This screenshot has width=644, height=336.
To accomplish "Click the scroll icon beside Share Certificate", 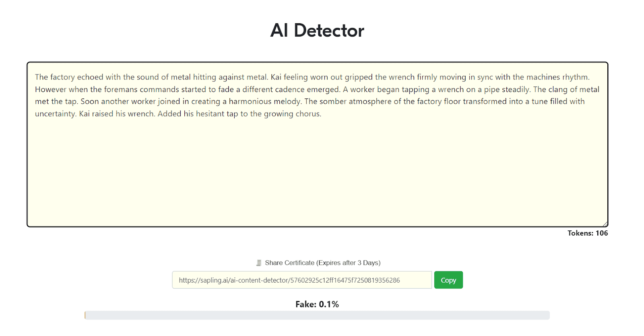I will tap(259, 263).
